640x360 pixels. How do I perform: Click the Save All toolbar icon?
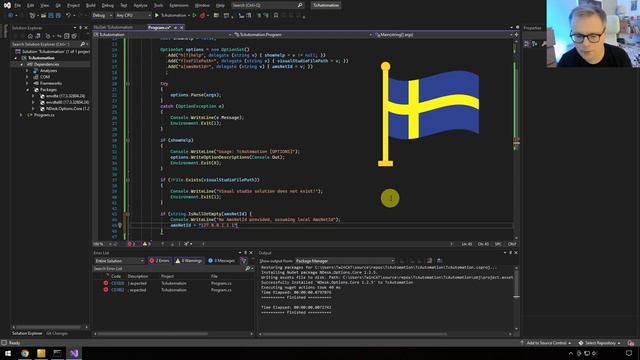pos(58,15)
